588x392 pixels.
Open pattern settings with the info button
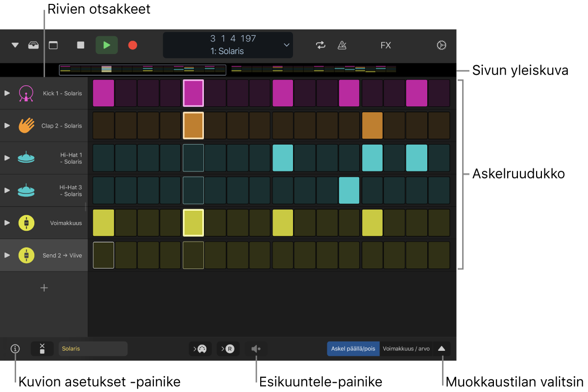(x=16, y=348)
